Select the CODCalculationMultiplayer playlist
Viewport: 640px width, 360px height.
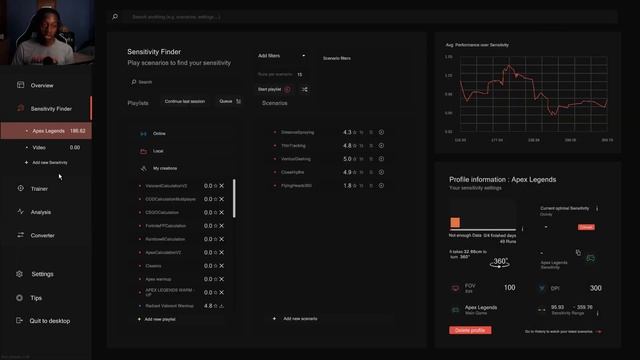point(170,199)
